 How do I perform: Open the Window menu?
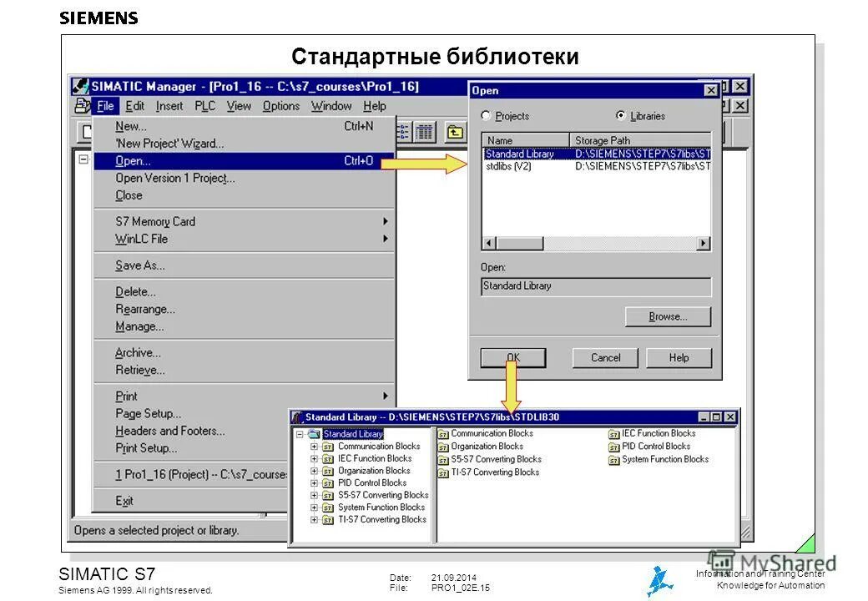click(331, 106)
